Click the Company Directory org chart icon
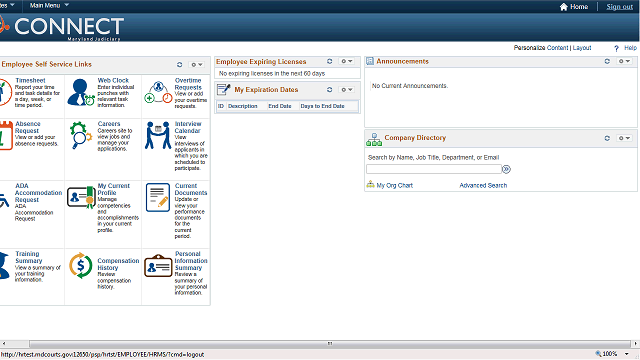Viewport: 640px width, 360px height. 374,140
